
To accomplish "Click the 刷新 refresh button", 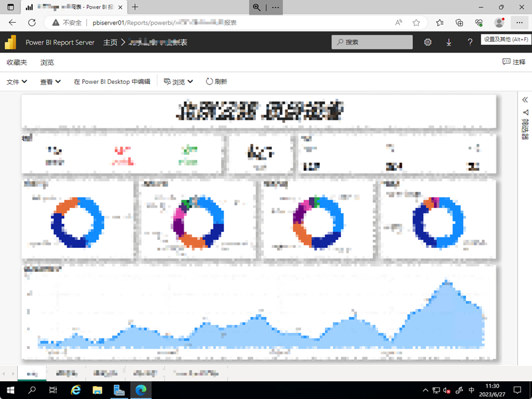I will [216, 81].
